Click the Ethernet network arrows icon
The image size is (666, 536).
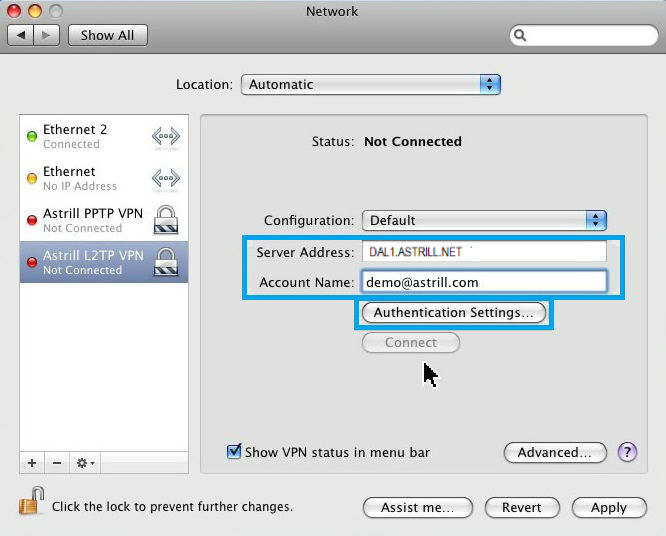pyautogui.click(x=166, y=178)
